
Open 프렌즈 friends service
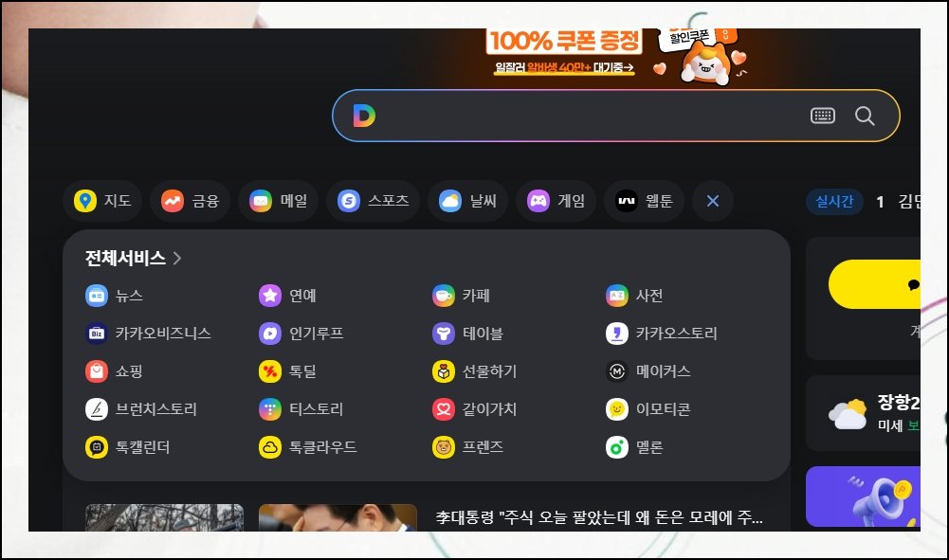[x=467, y=447]
